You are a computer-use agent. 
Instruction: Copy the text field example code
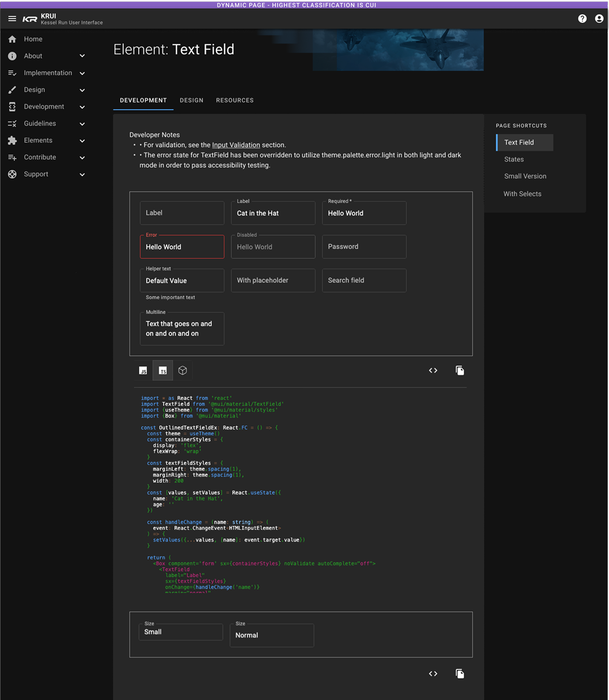pos(460,371)
